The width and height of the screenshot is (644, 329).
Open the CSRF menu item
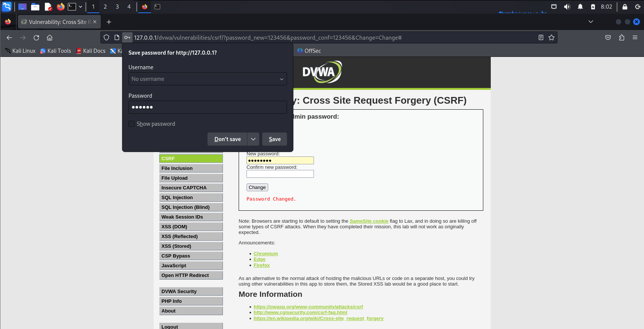pos(191,159)
